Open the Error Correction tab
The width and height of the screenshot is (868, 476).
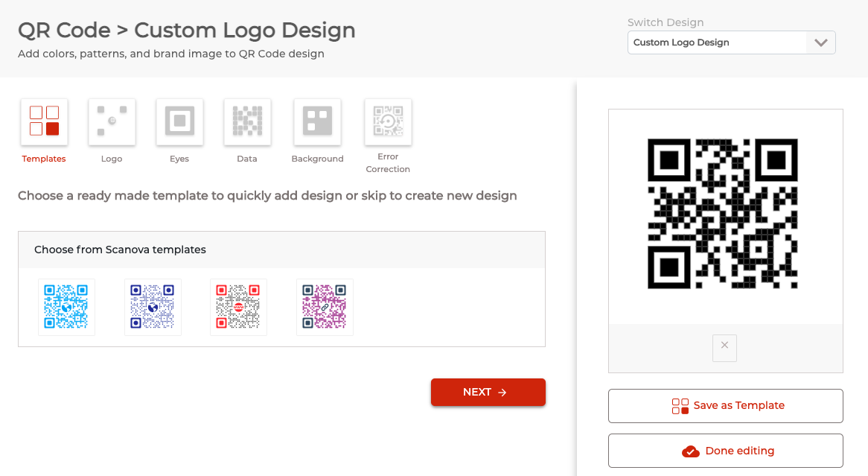coord(388,121)
